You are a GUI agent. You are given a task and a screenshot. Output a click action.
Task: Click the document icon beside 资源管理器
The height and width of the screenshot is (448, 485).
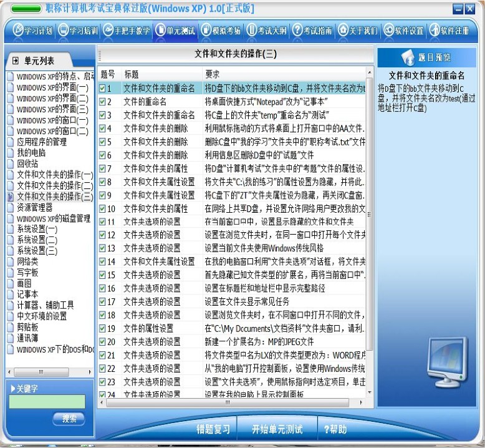11,207
